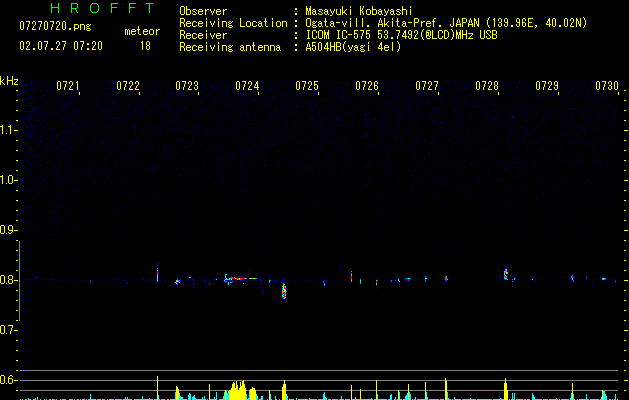Click the 0724 time marker
This screenshot has width=629, height=400.
click(x=247, y=86)
